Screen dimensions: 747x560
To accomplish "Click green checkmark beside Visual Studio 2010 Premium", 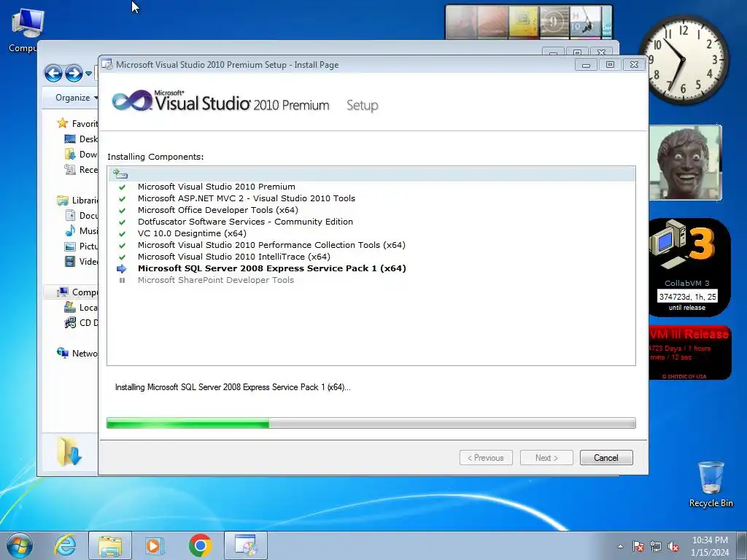I will pos(122,187).
